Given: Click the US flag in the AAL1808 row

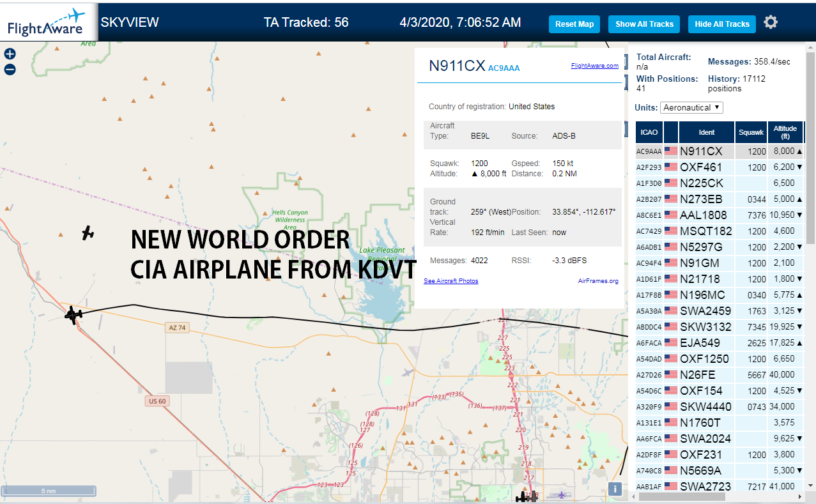Looking at the screenshot, I should tap(671, 215).
